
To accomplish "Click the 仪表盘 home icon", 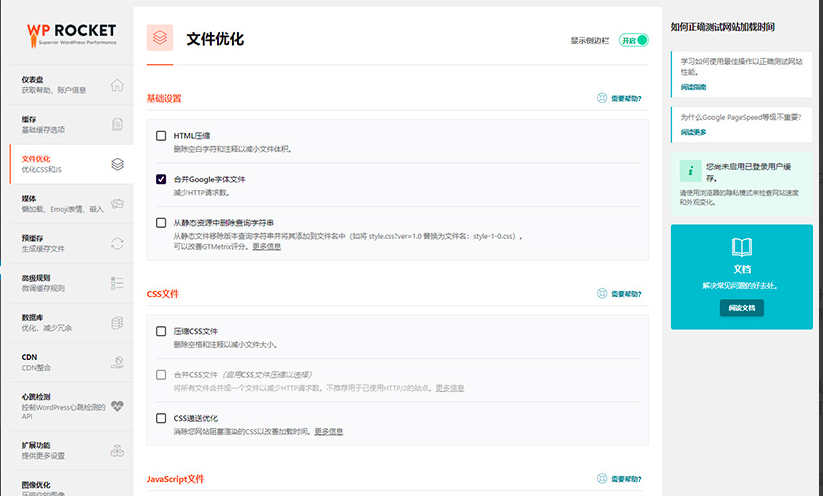I will point(117,85).
